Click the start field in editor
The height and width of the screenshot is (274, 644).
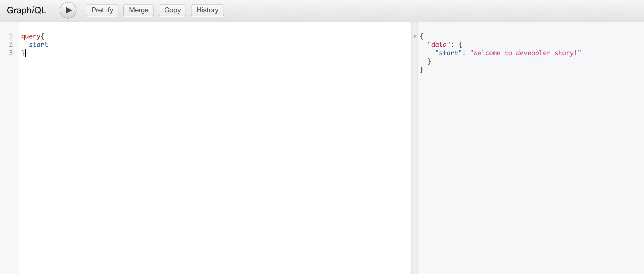pyautogui.click(x=38, y=45)
